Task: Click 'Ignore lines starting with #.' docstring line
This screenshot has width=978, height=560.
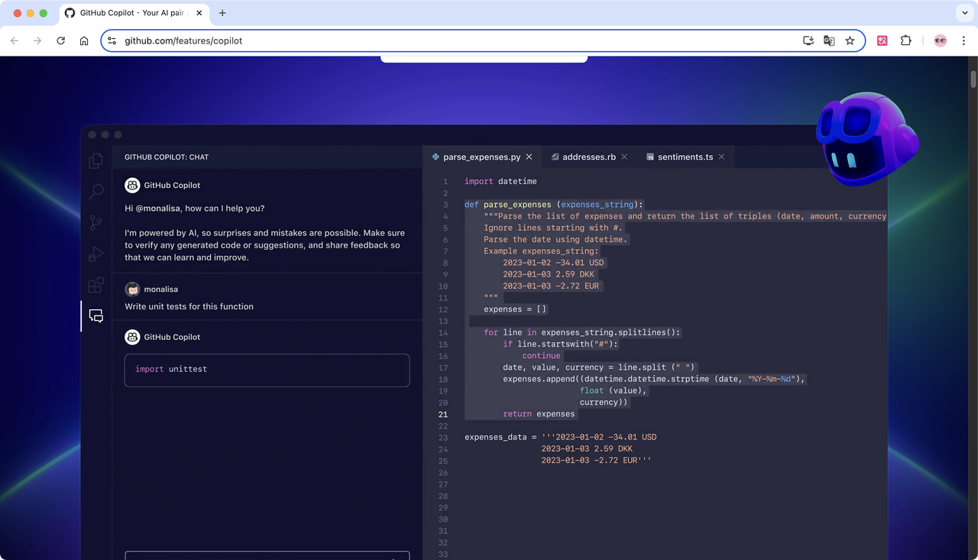Action: [553, 228]
